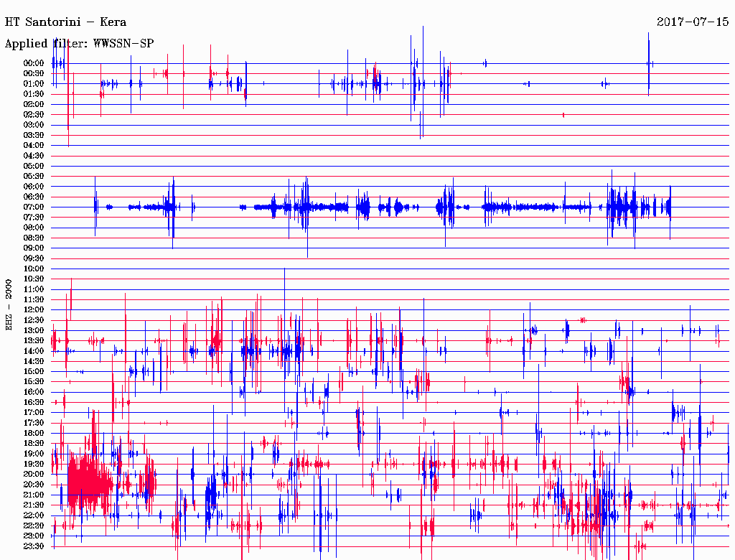Screen dimensions: 735x560
Task: Select the 00:00 time label
Action: (34, 63)
